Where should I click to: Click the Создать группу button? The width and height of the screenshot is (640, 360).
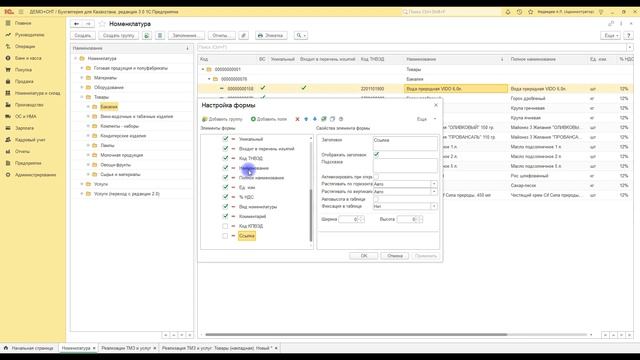click(118, 36)
